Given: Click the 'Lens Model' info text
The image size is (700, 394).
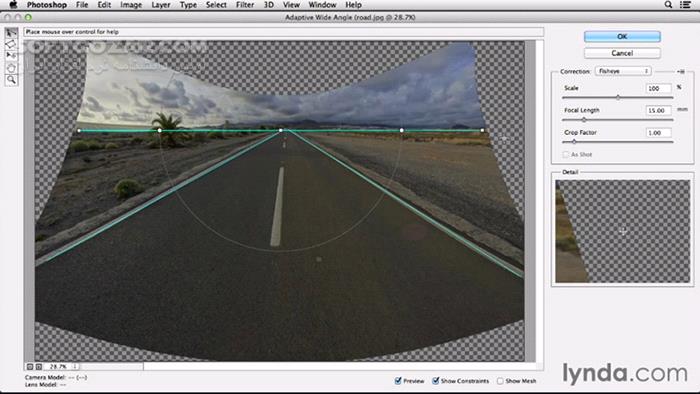Looking at the screenshot, I should pyautogui.click(x=46, y=384).
